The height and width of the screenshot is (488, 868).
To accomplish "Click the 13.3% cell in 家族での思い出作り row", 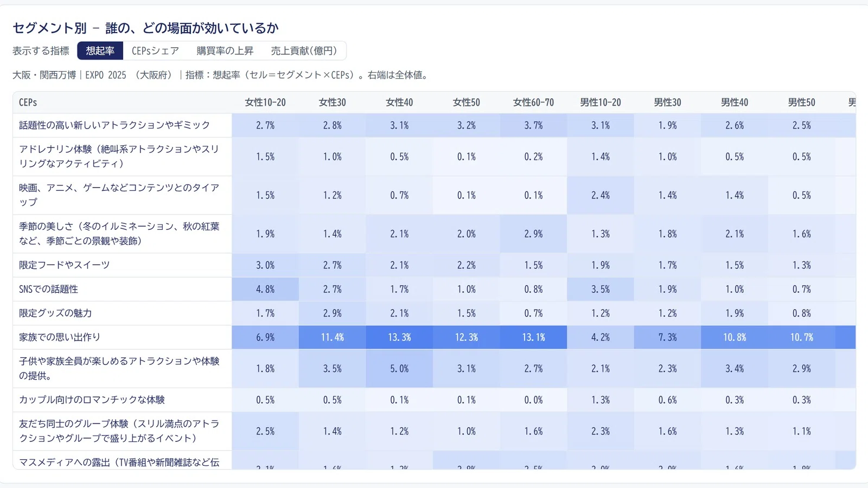I will coord(399,337).
